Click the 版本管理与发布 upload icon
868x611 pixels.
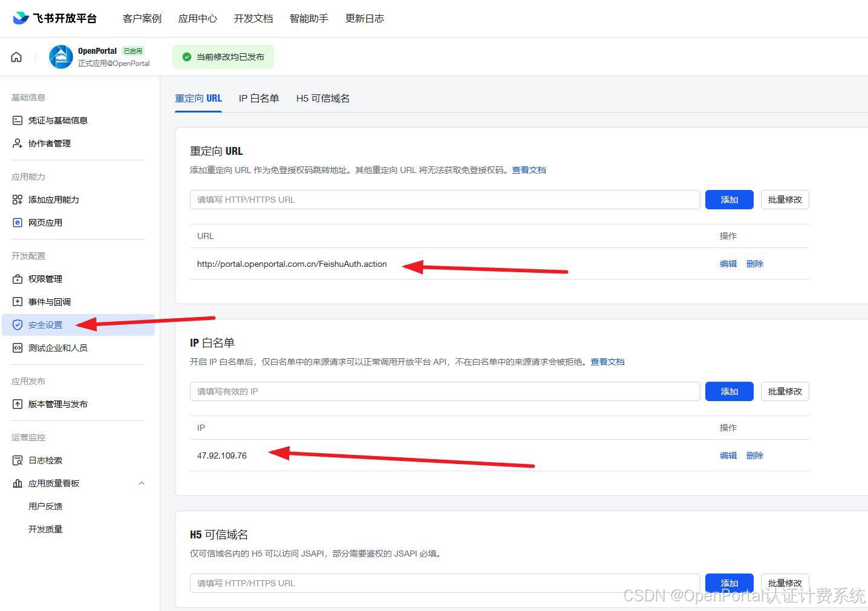18,404
